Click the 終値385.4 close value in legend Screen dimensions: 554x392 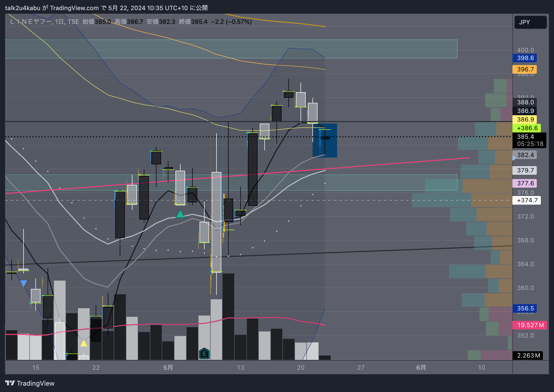pyautogui.click(x=193, y=22)
